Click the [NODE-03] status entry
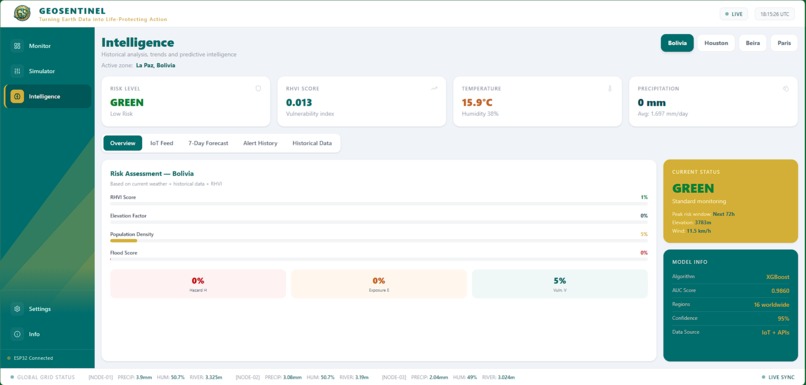The width and height of the screenshot is (806, 385). pos(449,377)
